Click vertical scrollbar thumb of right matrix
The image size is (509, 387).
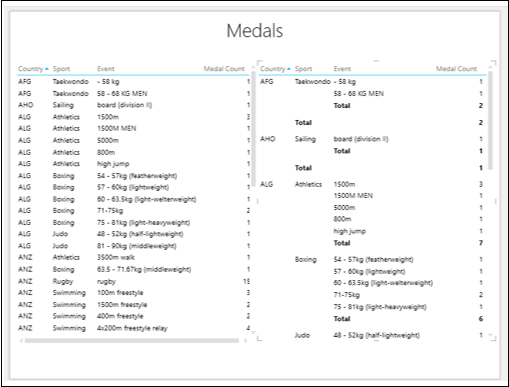pyautogui.click(x=490, y=120)
